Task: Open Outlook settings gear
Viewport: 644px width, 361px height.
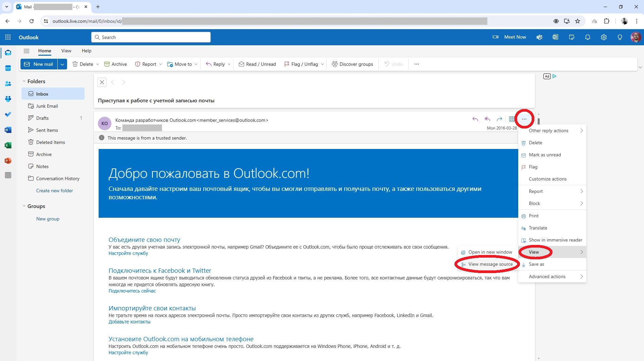Action: coord(604,37)
